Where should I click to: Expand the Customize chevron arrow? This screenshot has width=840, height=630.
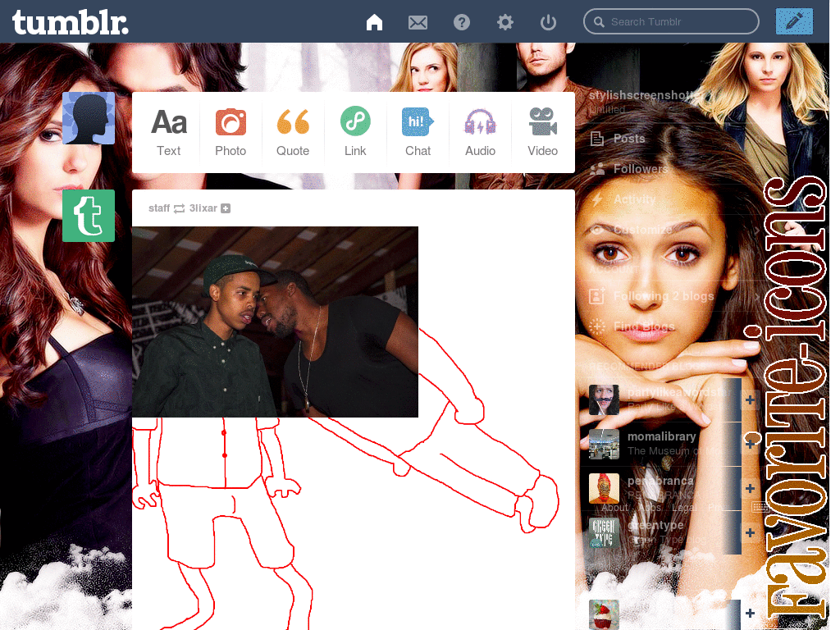click(756, 230)
